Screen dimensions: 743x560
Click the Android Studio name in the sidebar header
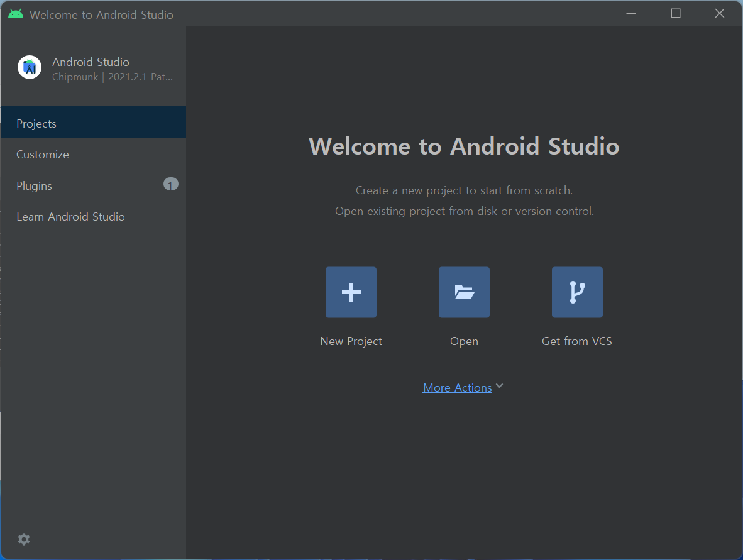click(x=91, y=62)
